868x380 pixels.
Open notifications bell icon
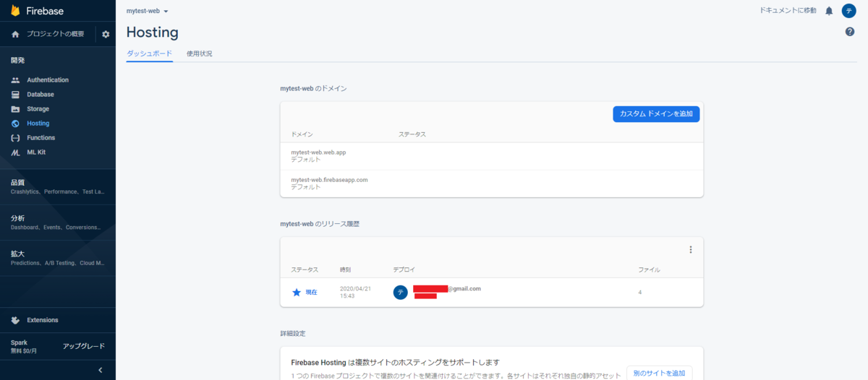click(x=829, y=11)
